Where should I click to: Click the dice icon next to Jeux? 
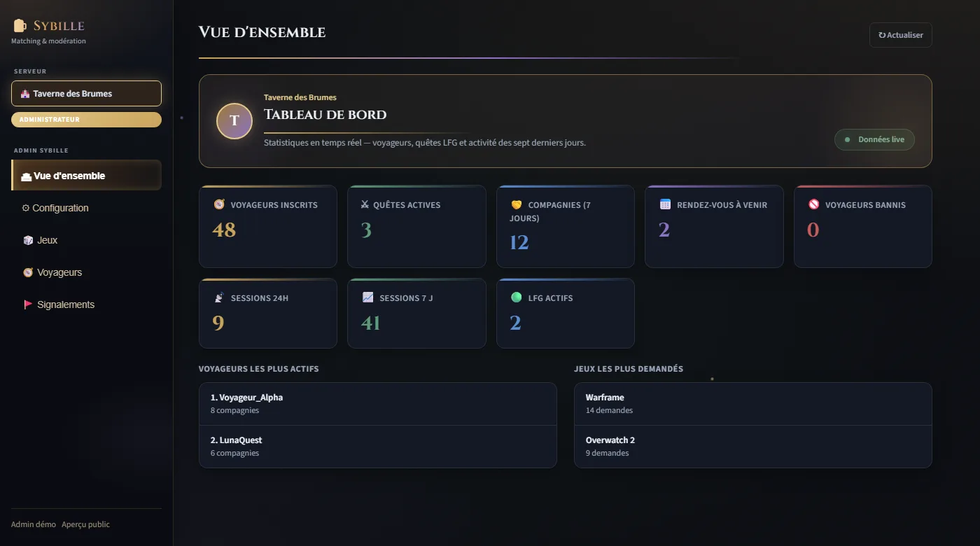[x=28, y=240]
